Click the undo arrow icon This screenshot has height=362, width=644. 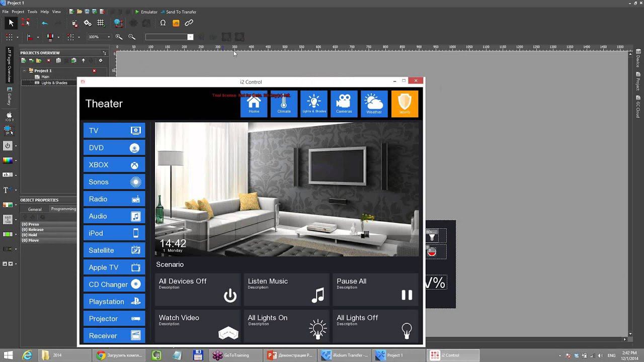point(45,23)
